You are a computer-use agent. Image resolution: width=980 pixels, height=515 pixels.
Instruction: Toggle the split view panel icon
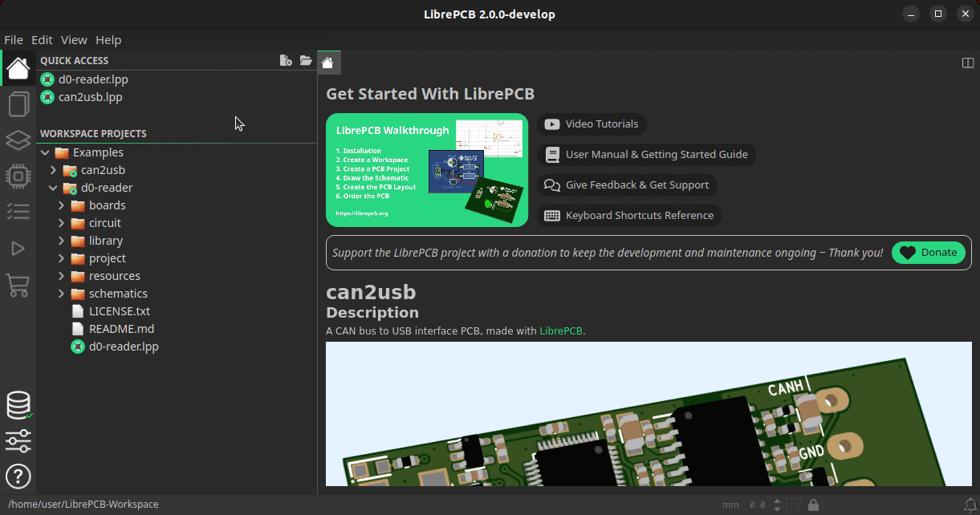[x=968, y=63]
